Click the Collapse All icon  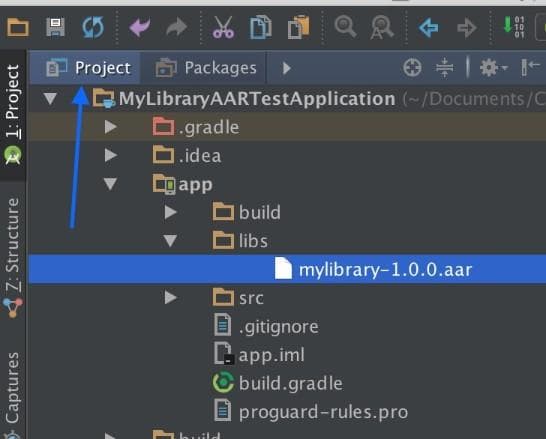[x=445, y=67]
